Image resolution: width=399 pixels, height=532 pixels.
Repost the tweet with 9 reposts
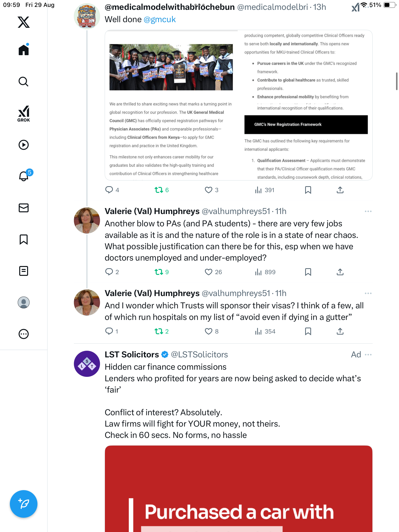tap(159, 272)
